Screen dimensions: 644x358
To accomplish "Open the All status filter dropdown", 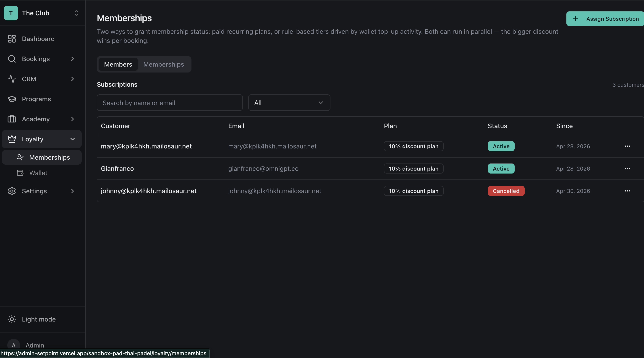I will pos(289,102).
